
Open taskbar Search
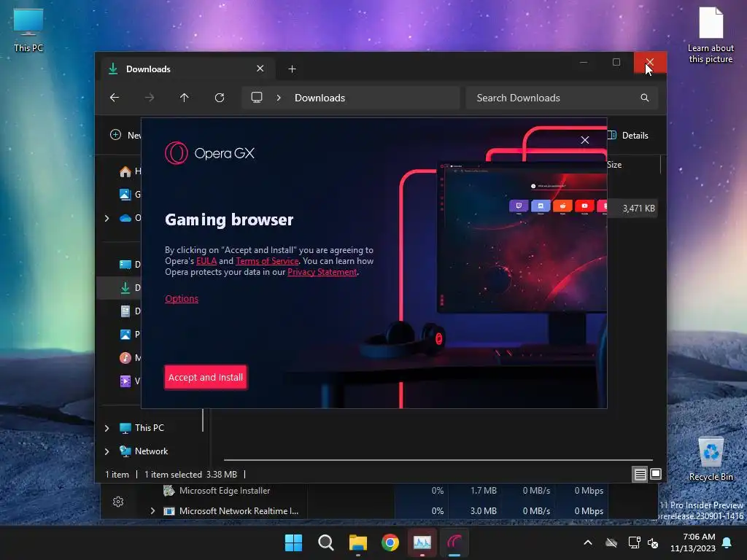326,542
